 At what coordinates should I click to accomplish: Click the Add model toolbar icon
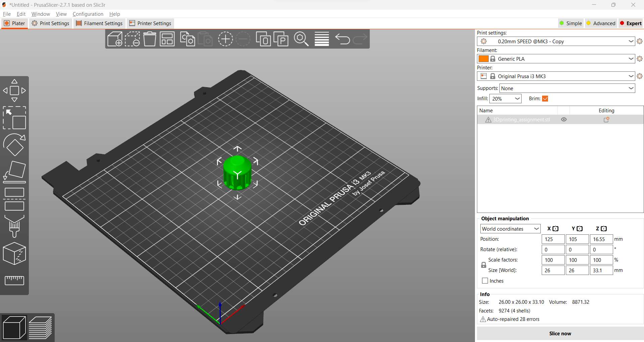point(115,39)
